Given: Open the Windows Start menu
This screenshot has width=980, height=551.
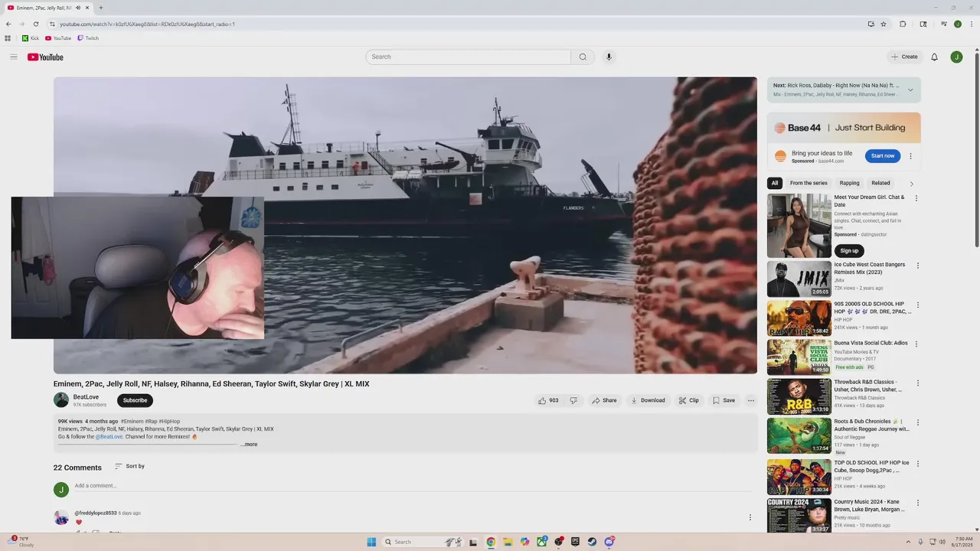Looking at the screenshot, I should tap(371, 542).
